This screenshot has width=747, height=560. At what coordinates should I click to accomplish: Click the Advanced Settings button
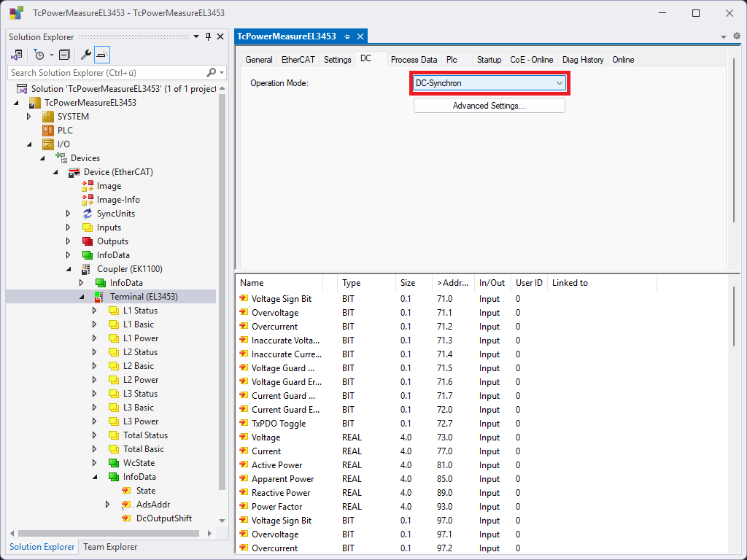pyautogui.click(x=489, y=106)
